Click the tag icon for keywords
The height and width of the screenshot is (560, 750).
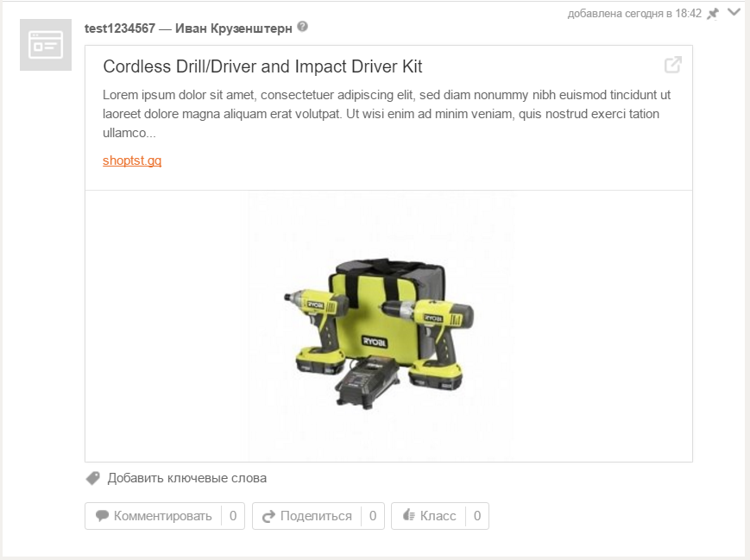(x=93, y=478)
